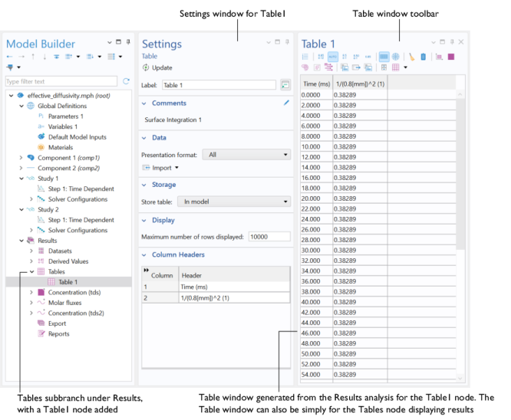
Task: Open the Store table dropdown
Action: click(x=234, y=202)
